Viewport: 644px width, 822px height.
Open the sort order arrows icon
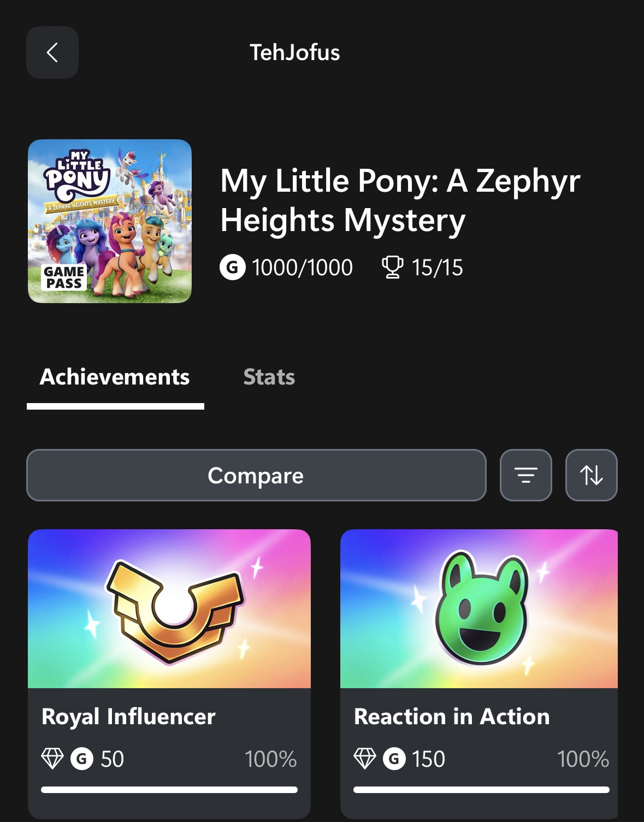click(x=591, y=475)
